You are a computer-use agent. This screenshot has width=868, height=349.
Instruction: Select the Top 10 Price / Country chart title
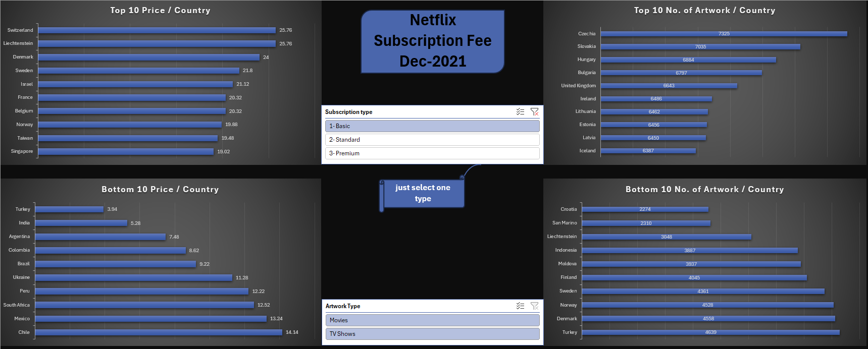[160, 11]
